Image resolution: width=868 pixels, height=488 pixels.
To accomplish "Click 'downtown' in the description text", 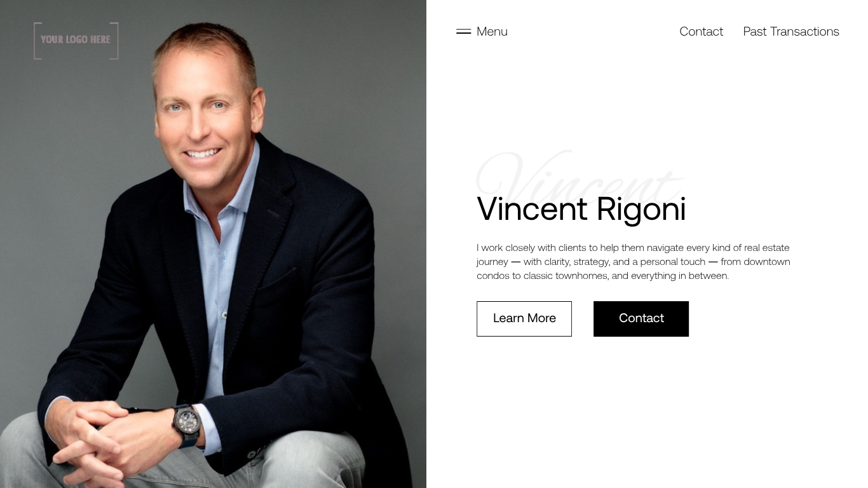I will pyautogui.click(x=767, y=262).
